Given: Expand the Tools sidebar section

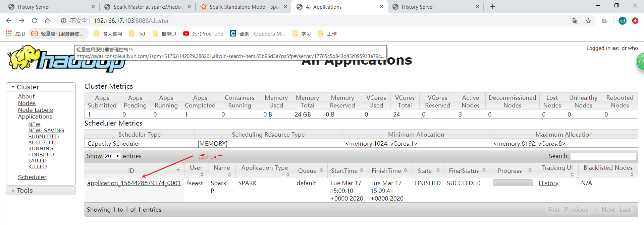Looking at the screenshot, I should tap(41, 191).
